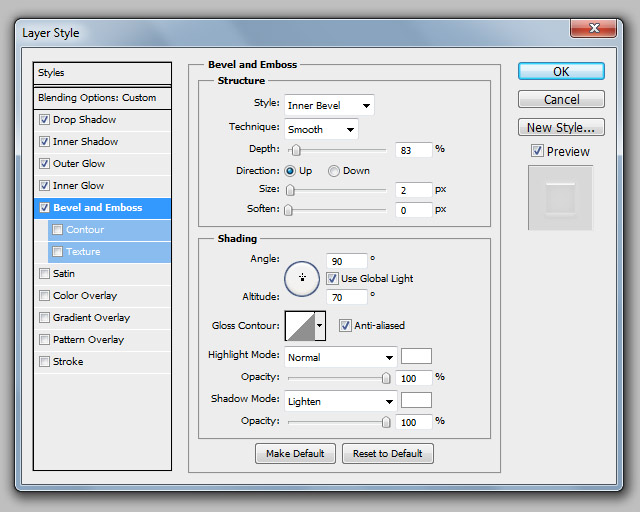
Task: Select the Color Overlay label in list
Action: click(85, 296)
